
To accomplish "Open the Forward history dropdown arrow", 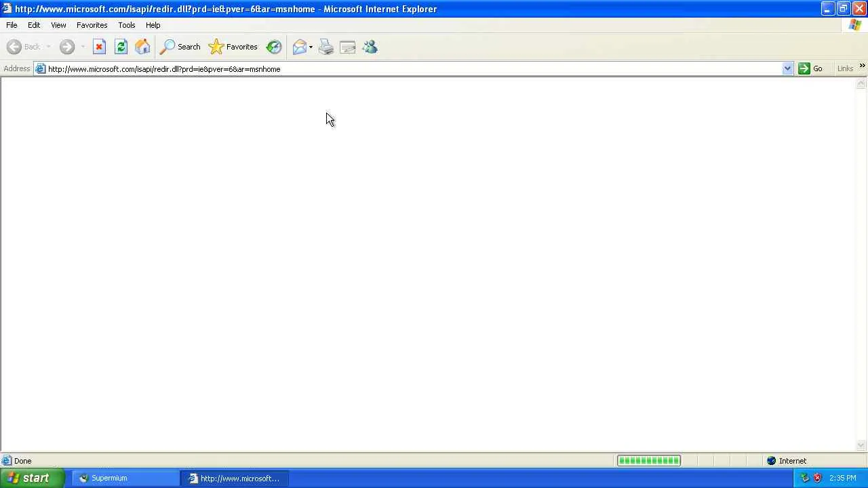I will (x=83, y=47).
